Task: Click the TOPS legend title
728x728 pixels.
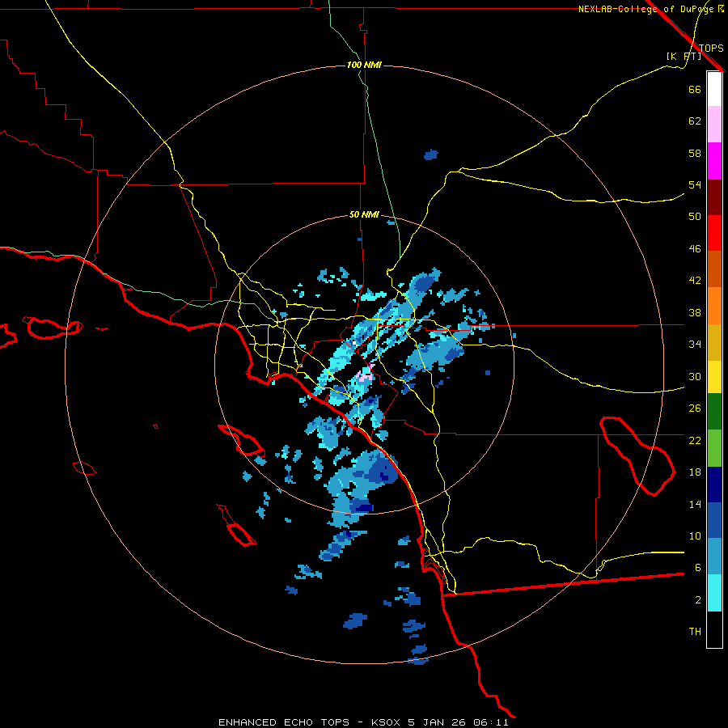Action: click(711, 48)
